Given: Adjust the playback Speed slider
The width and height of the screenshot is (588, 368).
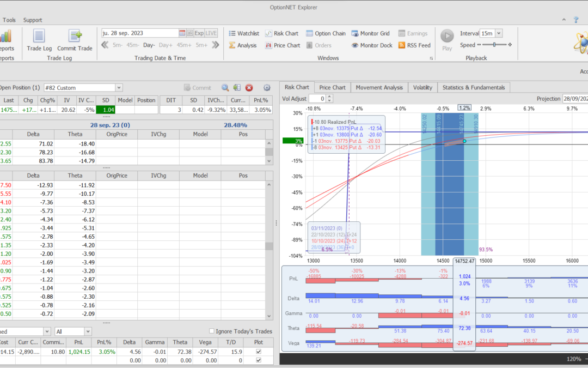Looking at the screenshot, I should [x=494, y=45].
